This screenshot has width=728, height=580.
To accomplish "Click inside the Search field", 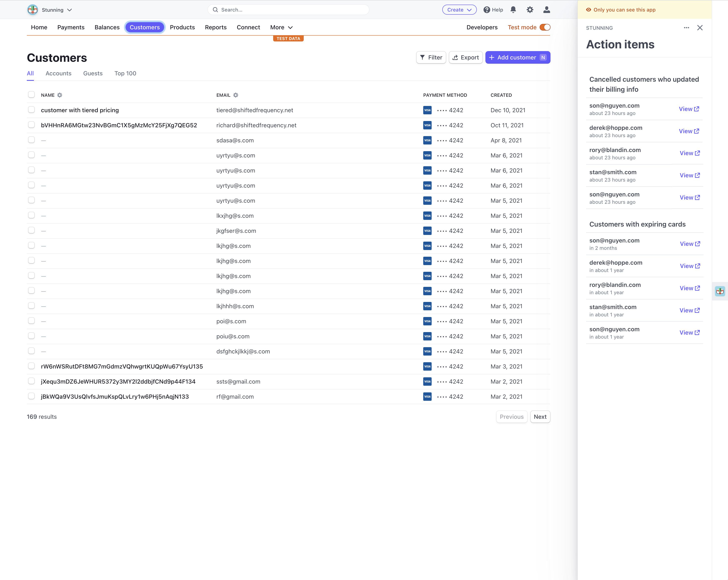I will pos(288,9).
